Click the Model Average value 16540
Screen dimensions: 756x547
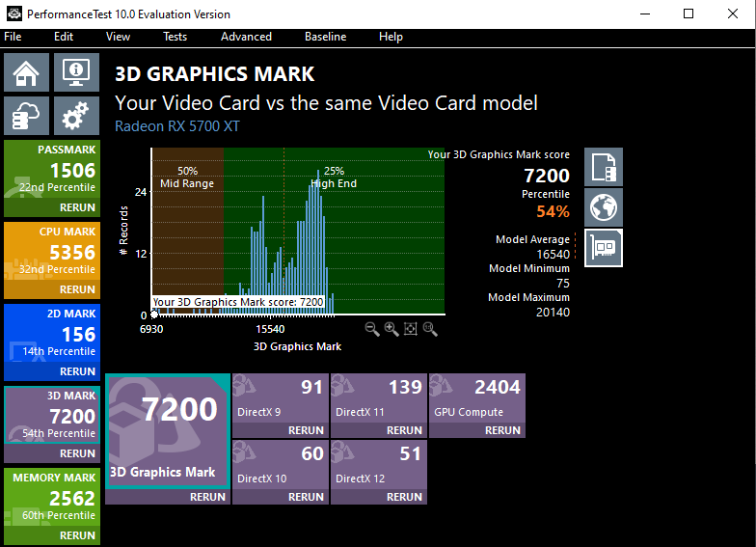tap(553, 255)
